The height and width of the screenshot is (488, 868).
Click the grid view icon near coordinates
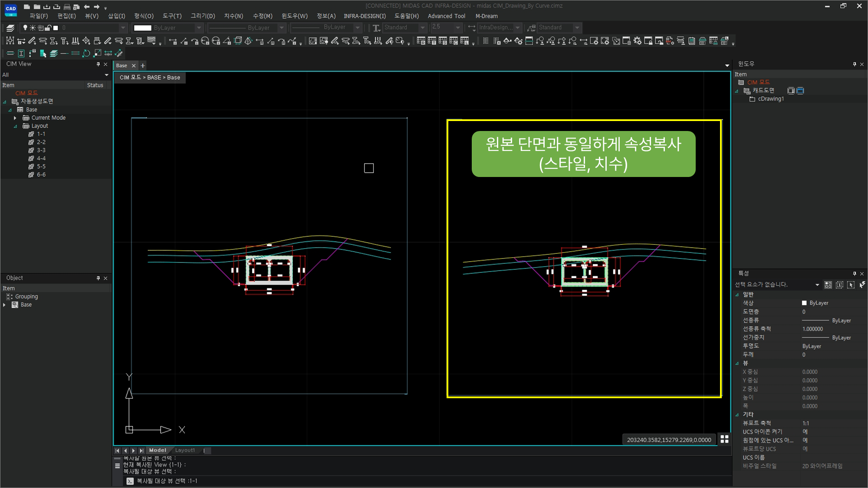coord(724,439)
